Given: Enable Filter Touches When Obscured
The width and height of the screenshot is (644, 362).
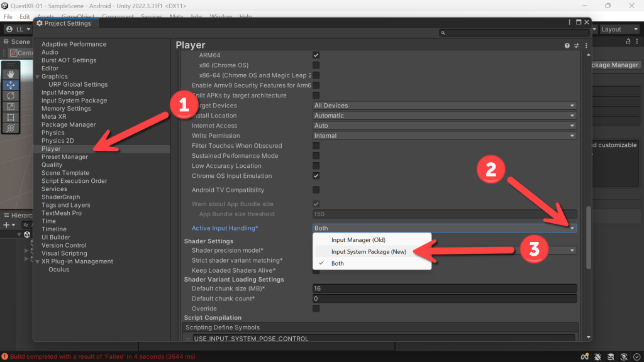Looking at the screenshot, I should tap(316, 146).
